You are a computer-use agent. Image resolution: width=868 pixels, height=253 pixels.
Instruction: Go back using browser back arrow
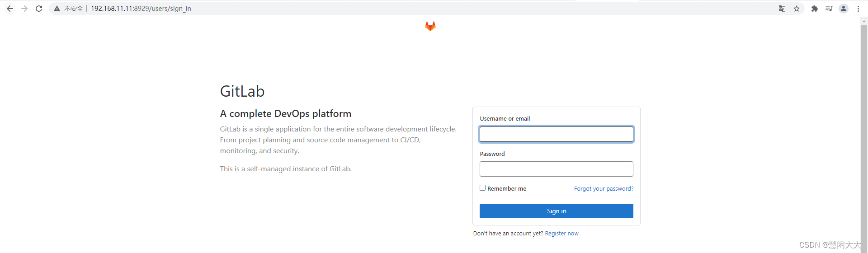pyautogui.click(x=10, y=9)
